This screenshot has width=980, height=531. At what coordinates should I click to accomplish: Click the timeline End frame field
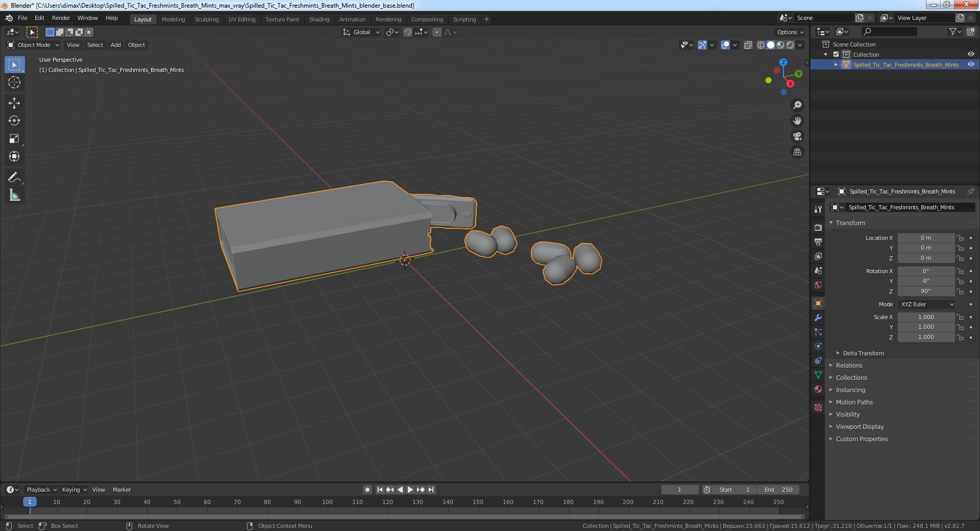[x=778, y=490]
